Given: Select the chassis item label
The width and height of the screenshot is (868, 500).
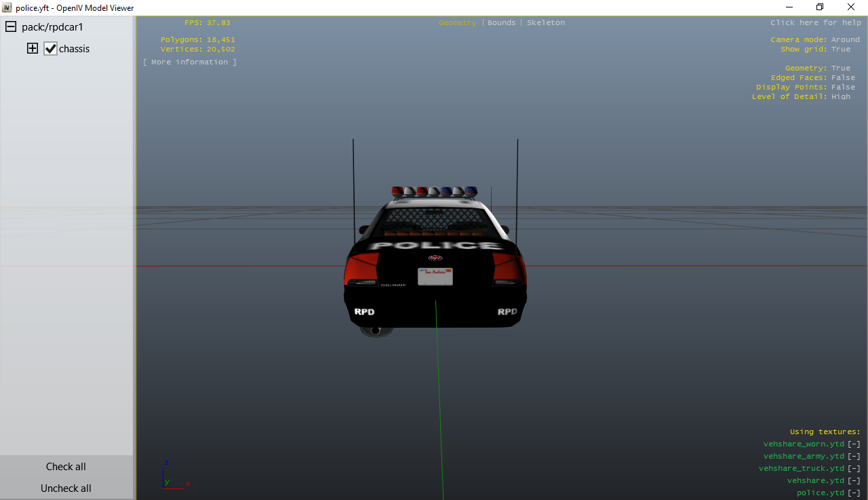Looking at the screenshot, I should point(74,49).
